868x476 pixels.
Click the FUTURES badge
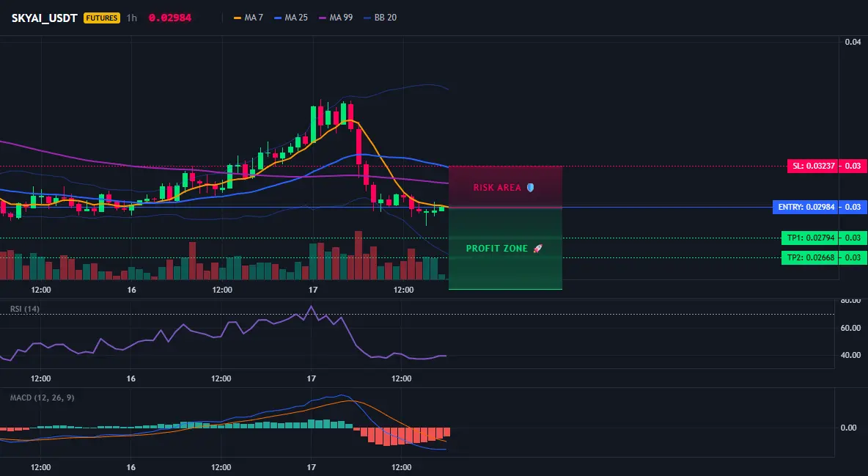point(102,18)
